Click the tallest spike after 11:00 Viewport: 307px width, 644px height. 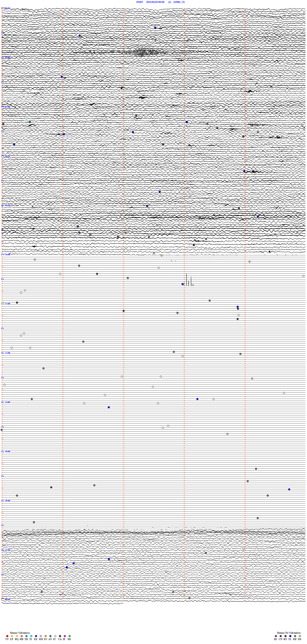[186, 280]
